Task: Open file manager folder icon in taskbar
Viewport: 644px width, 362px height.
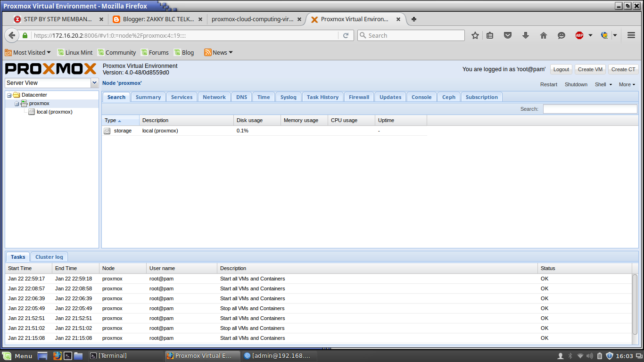Action: [78, 356]
